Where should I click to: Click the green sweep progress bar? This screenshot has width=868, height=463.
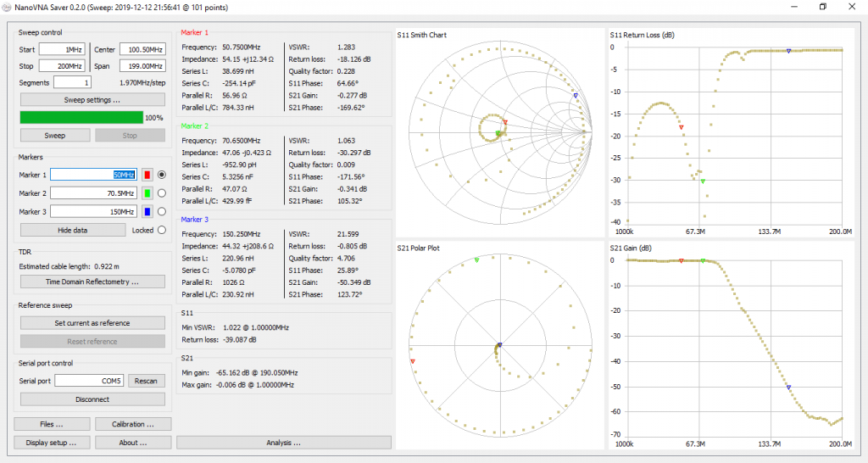[81, 117]
